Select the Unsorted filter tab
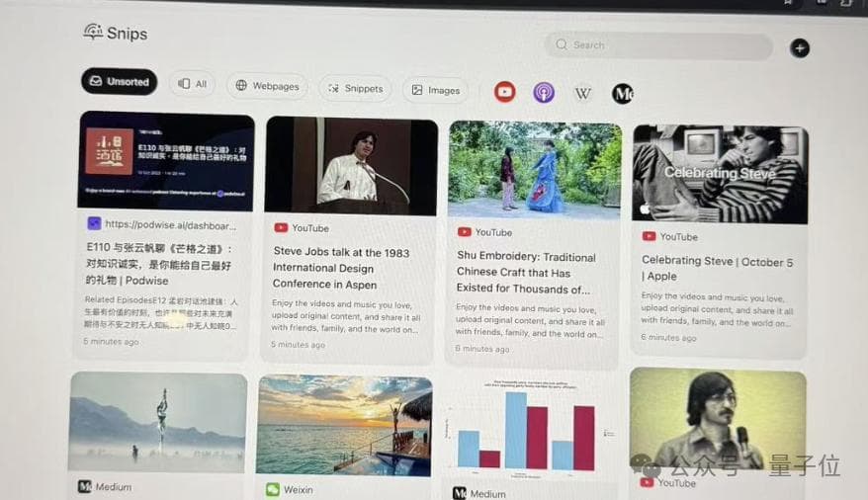The image size is (868, 500). click(119, 82)
